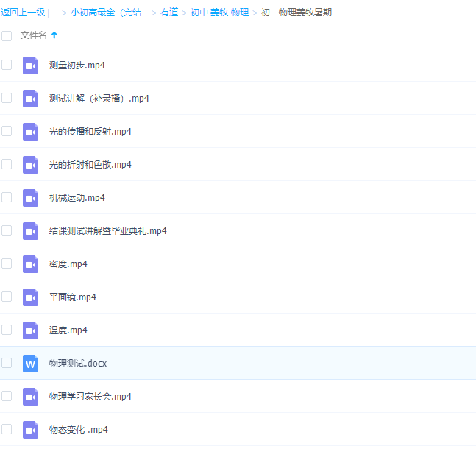Select the checkbox for 光的折射和色散.mp4

[7, 164]
